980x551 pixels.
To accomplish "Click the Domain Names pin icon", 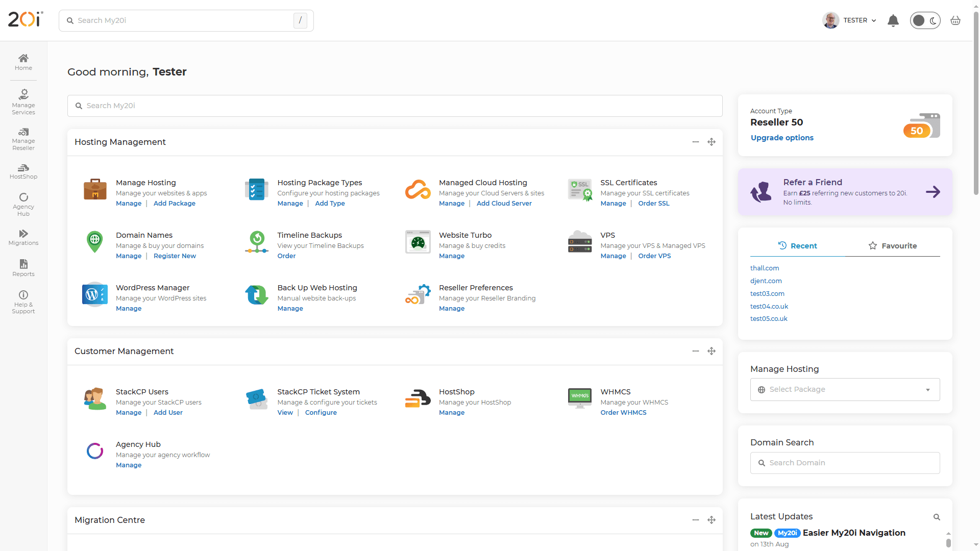I will tap(95, 242).
